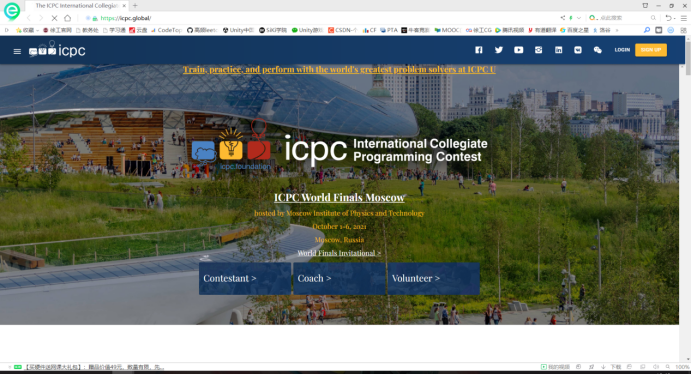This screenshot has width=692, height=374.
Task: Go to browser home page icon
Action: (x=68, y=18)
